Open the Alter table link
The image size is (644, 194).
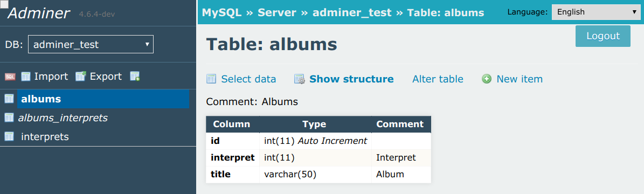click(438, 79)
